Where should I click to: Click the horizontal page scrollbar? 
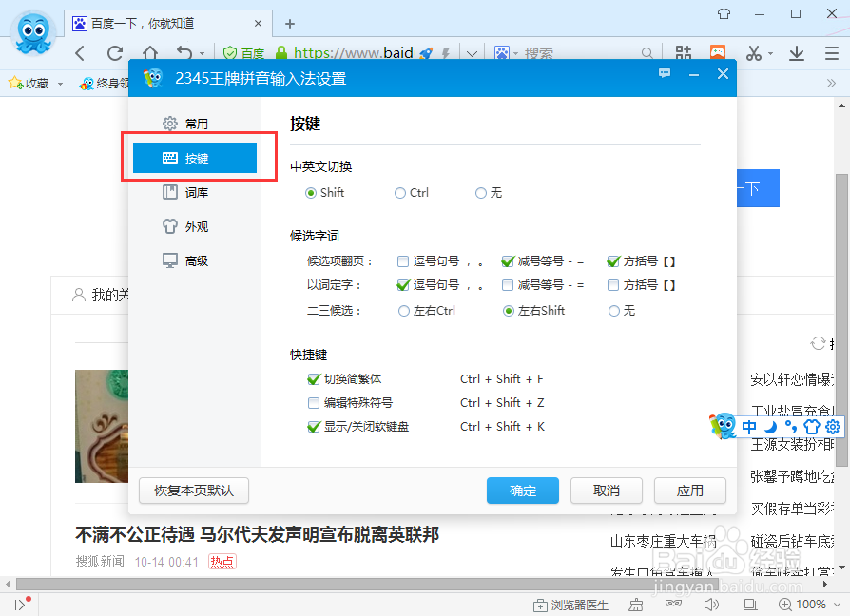368,584
